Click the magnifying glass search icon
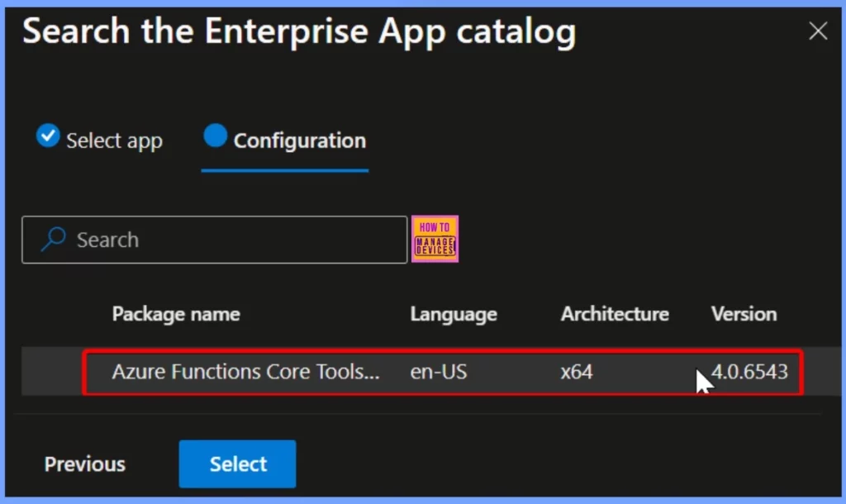The width and height of the screenshot is (846, 504). point(54,239)
